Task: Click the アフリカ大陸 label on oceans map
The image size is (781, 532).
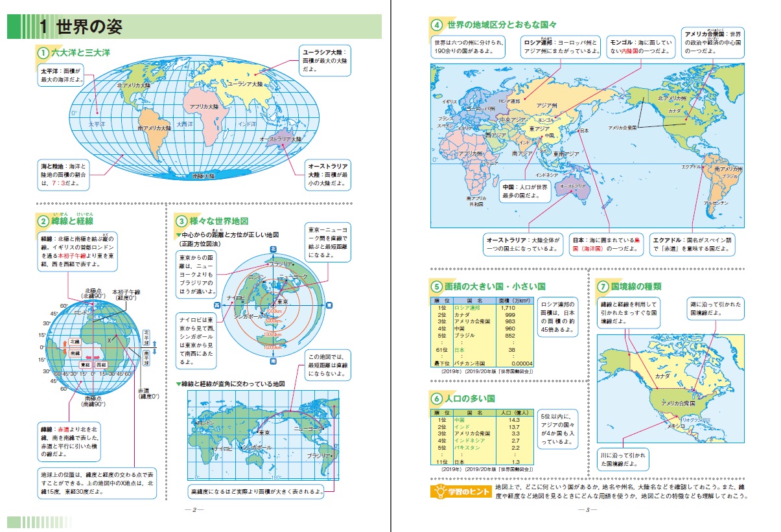Action: pos(205,106)
